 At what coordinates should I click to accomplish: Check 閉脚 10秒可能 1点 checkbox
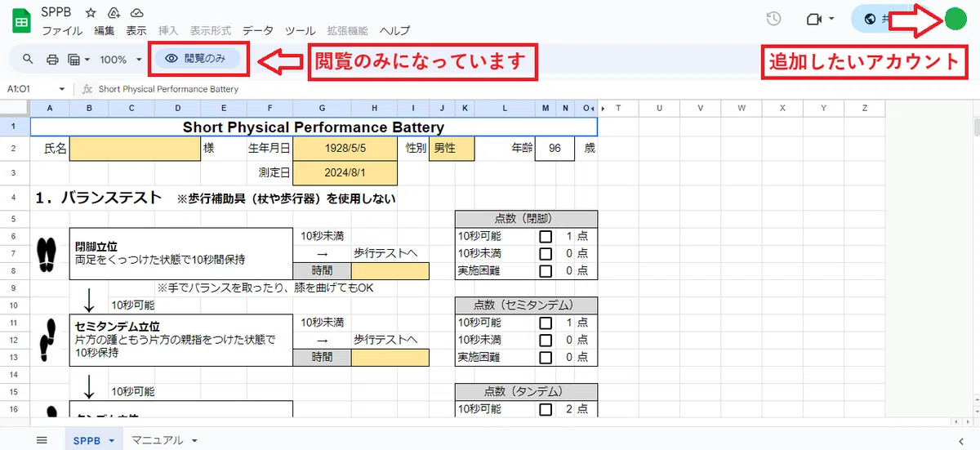coord(546,236)
